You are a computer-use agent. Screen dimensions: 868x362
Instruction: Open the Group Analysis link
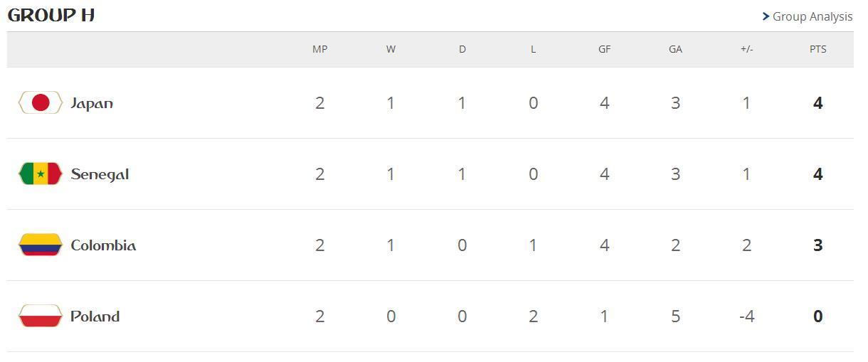(813, 16)
